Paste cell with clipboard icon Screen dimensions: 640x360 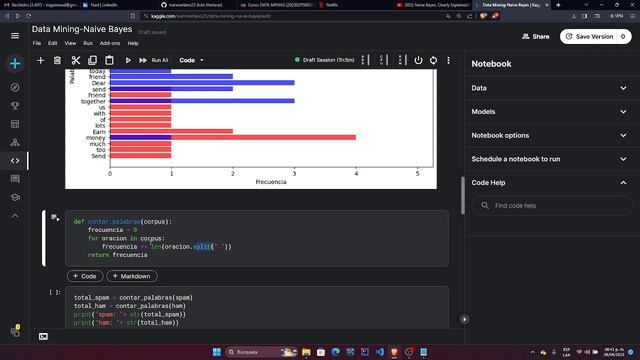pyautogui.click(x=109, y=60)
